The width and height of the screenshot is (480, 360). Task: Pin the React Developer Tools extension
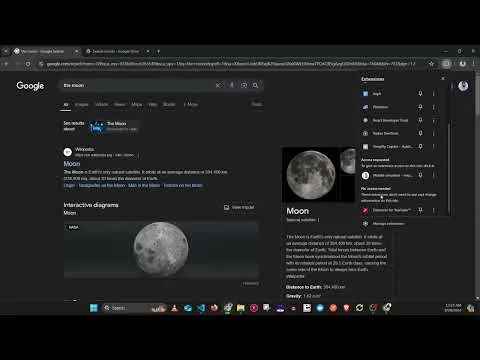420,120
